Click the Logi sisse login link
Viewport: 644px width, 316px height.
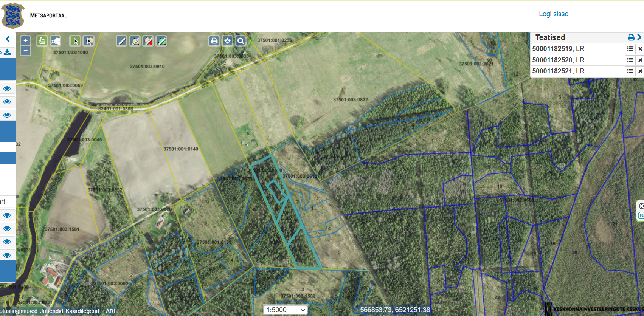click(553, 14)
